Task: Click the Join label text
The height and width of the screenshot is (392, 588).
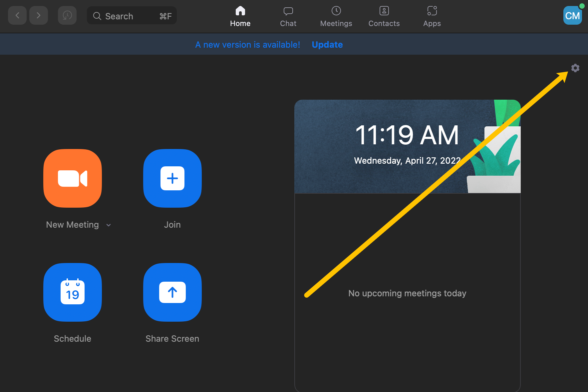Action: [x=172, y=225]
